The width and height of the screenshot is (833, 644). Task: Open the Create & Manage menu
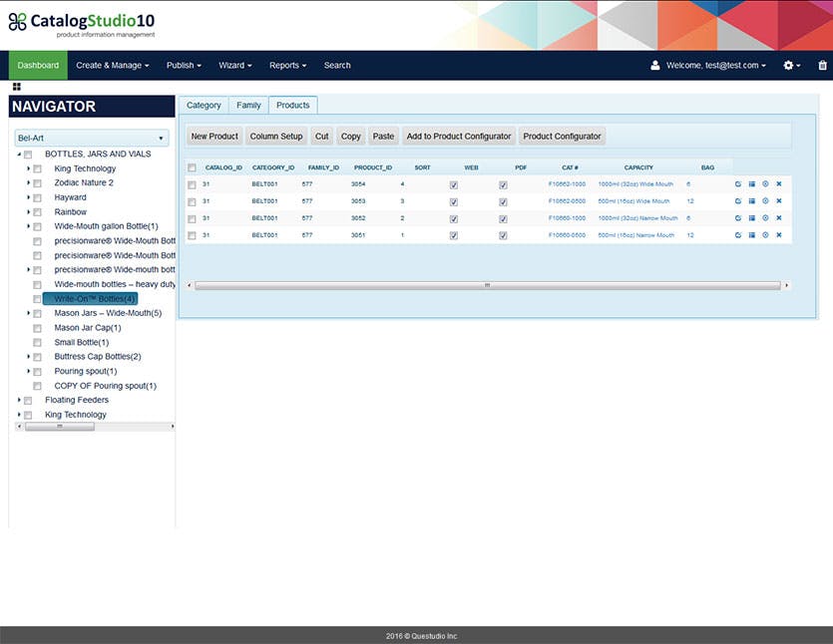tap(112, 66)
